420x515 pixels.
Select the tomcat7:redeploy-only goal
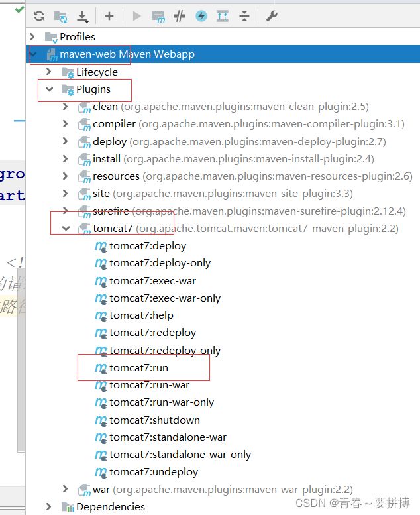[165, 350]
